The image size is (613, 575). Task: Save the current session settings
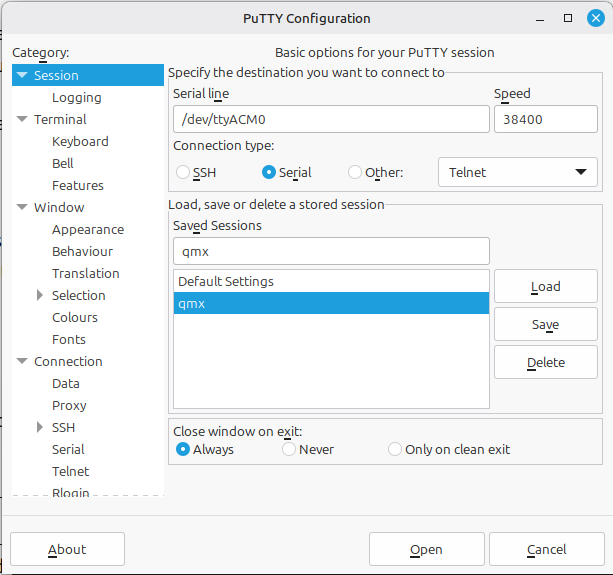pos(545,324)
